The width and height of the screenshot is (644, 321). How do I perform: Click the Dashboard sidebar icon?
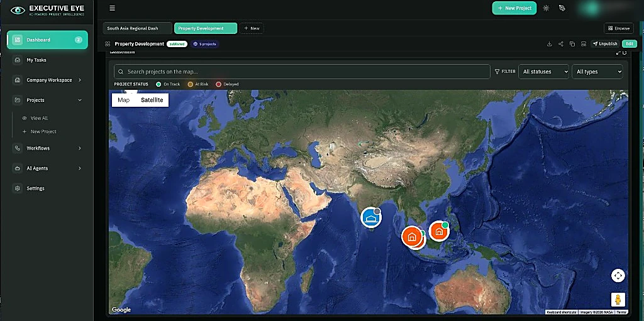click(x=17, y=40)
